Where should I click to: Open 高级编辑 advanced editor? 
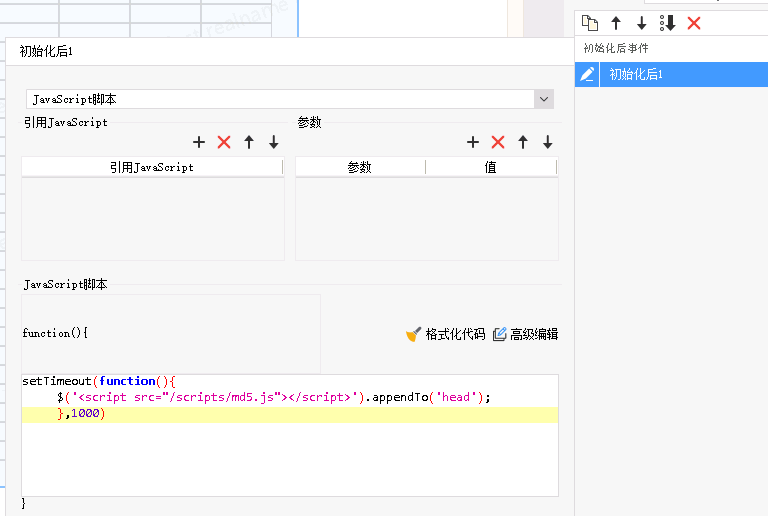click(x=526, y=334)
